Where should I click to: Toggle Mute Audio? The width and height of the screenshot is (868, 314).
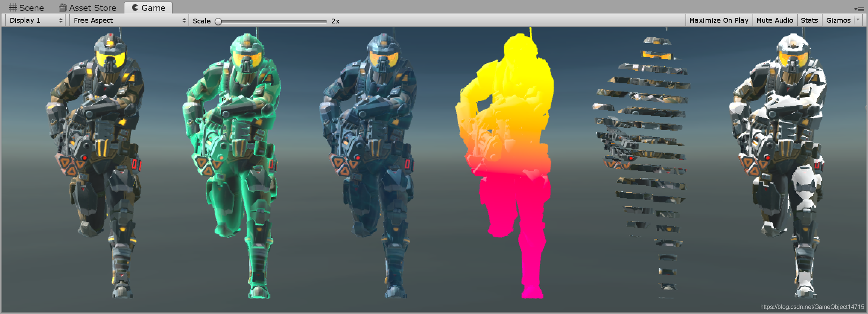774,20
